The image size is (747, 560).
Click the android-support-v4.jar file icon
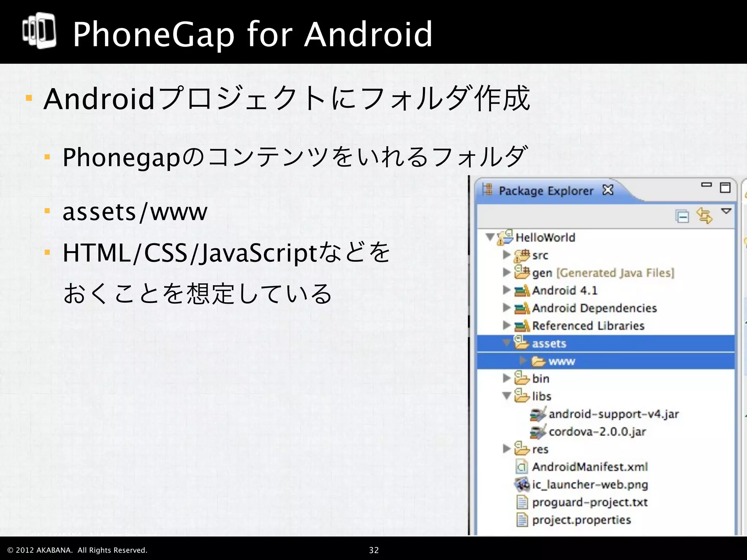[538, 414]
